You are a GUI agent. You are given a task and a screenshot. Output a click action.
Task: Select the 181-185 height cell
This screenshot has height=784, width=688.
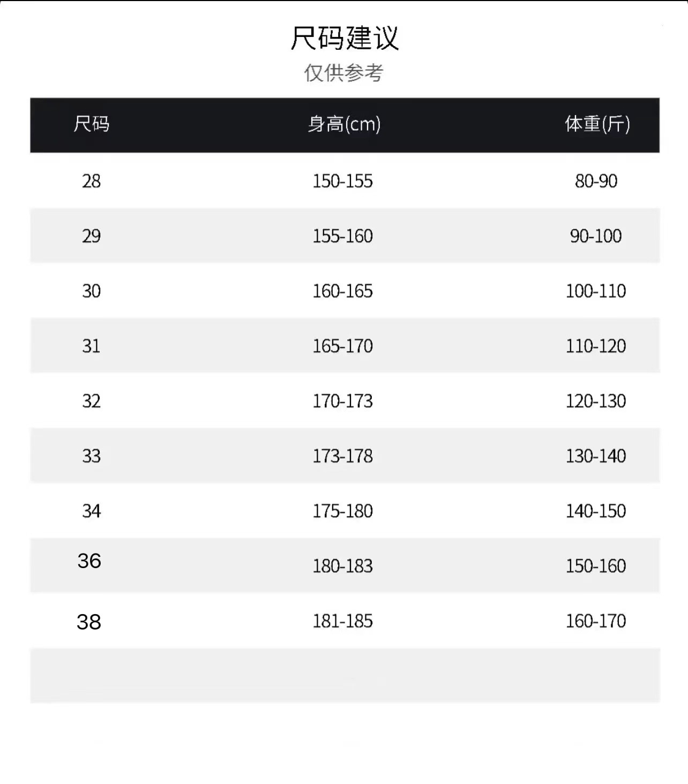coord(342,621)
